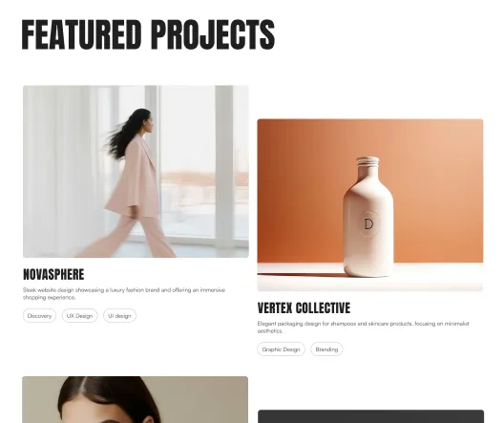This screenshot has height=423, width=504.
Task: Select the Branding tag
Action: [x=326, y=349]
